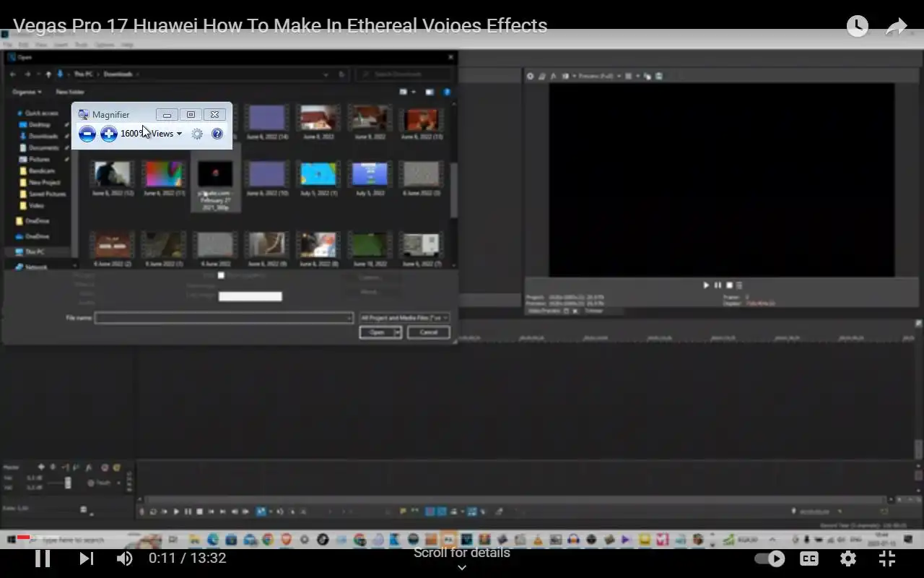The width and height of the screenshot is (924, 578).
Task: Adjust the Master bus volume fader
Action: point(68,483)
